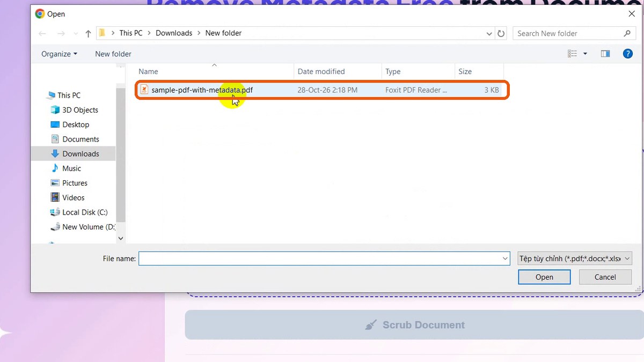644x362 pixels.
Task: Click the 28-Oct-26 2:18 PM date
Action: click(327, 90)
